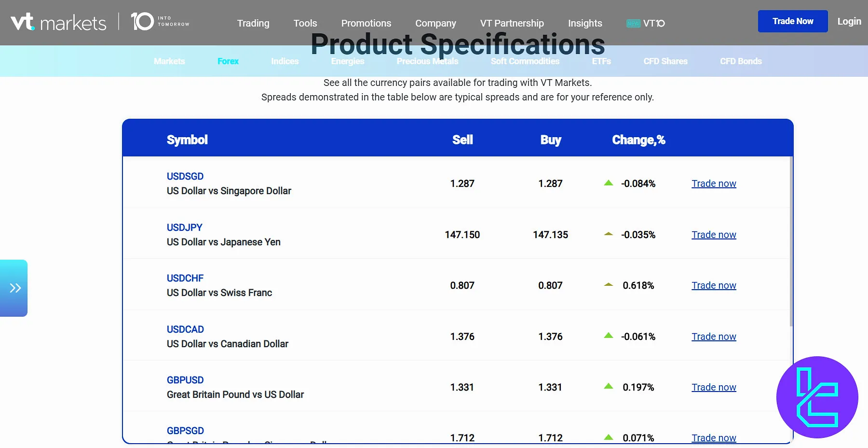Click the -0.035% change value for USDJPY
This screenshot has height=448, width=868.
[638, 235]
